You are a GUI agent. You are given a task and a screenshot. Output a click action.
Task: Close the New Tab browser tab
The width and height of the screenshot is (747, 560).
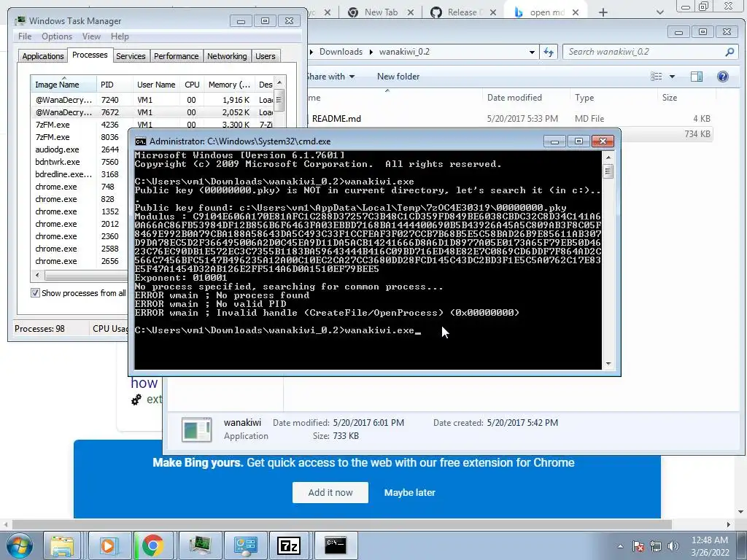411,12
